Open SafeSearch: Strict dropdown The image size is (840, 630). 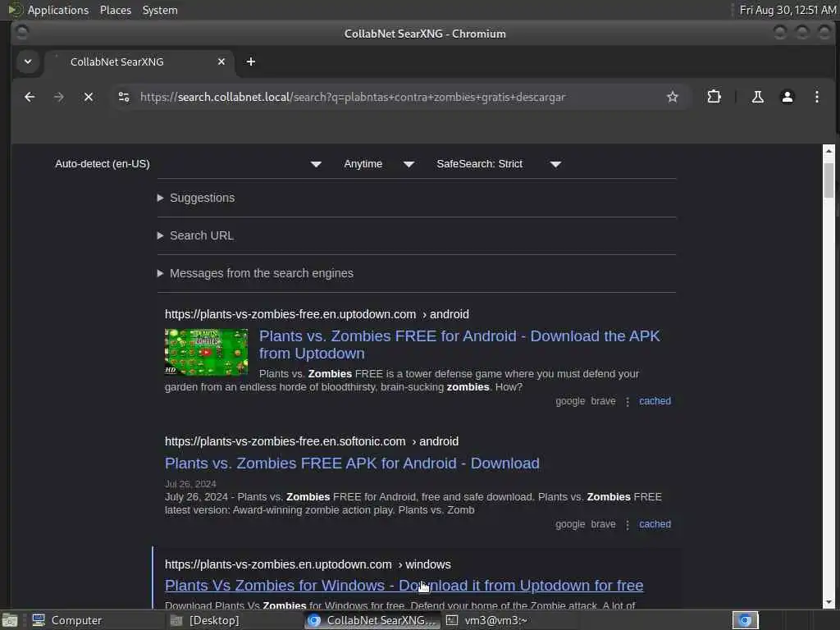498,164
